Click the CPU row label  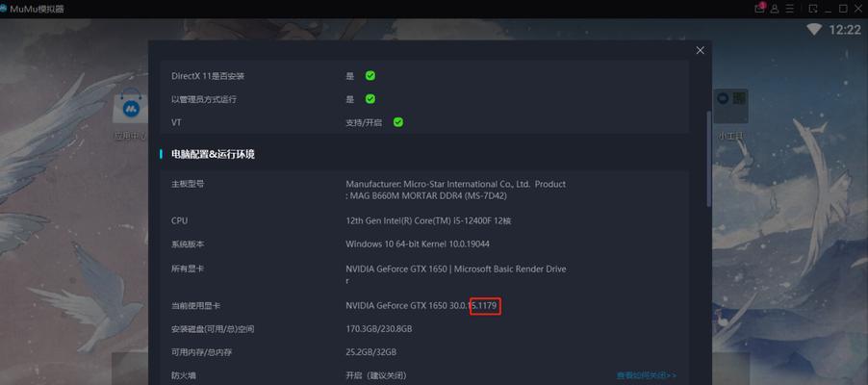click(x=179, y=220)
